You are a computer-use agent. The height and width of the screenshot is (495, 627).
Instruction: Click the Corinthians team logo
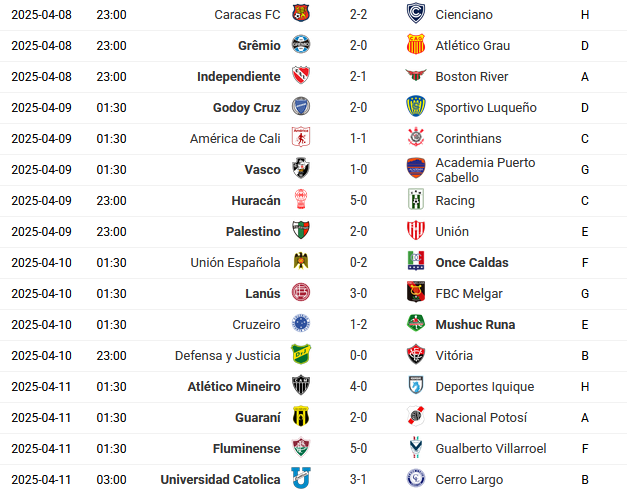416,138
